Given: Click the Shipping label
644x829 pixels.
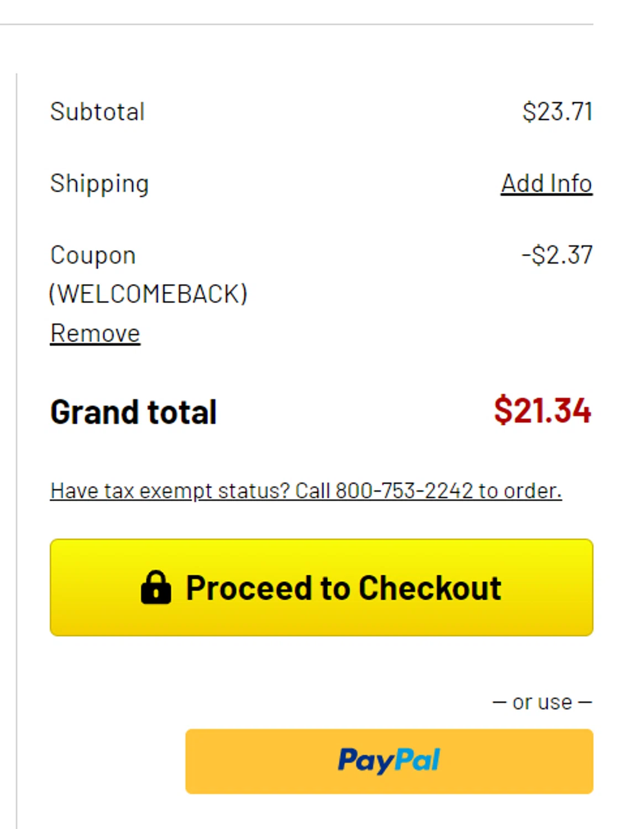Looking at the screenshot, I should (x=100, y=183).
